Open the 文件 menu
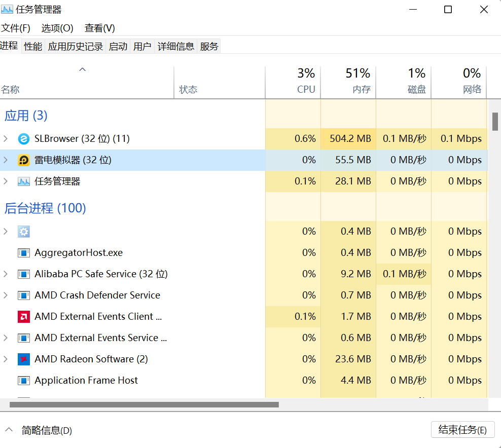This screenshot has width=501, height=448. [16, 28]
